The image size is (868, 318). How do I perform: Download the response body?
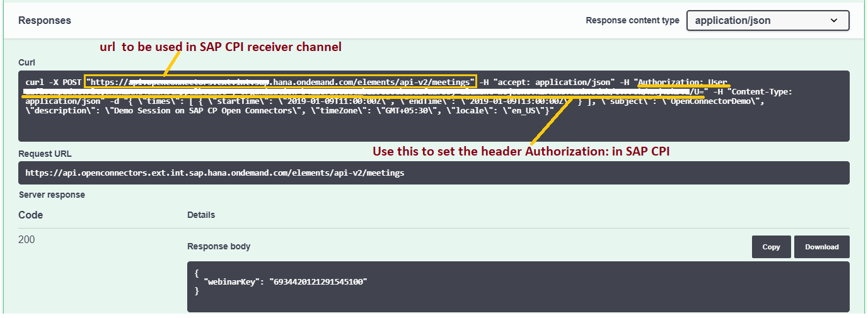(821, 247)
